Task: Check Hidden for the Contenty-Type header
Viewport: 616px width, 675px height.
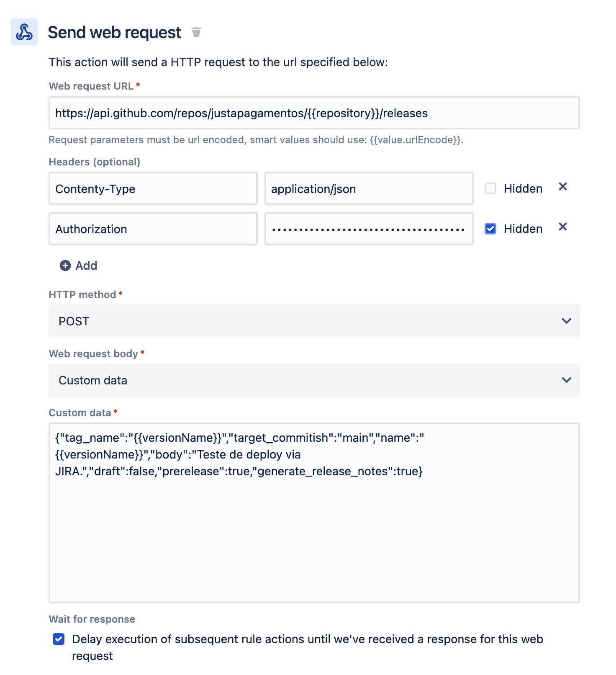Action: click(x=490, y=188)
